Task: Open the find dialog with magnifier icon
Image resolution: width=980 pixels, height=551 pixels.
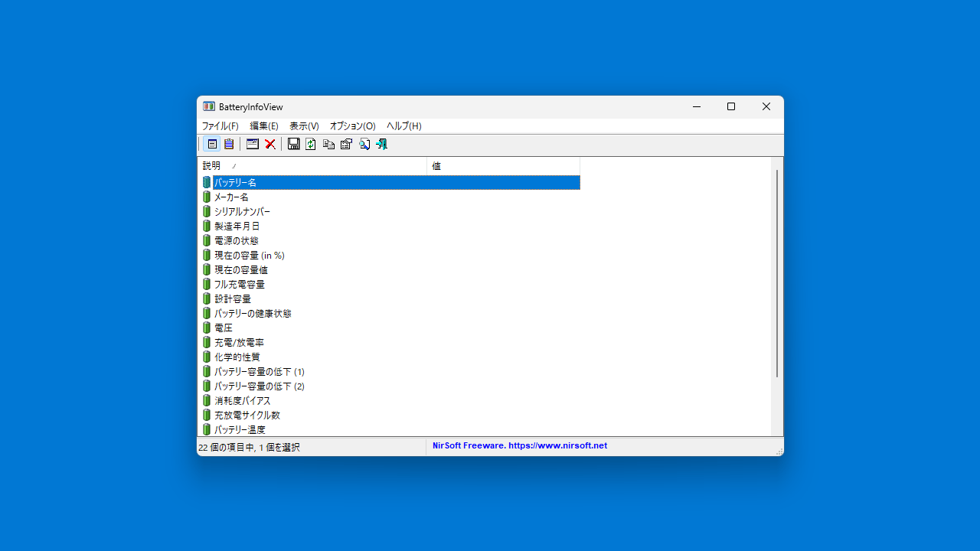Action: click(364, 144)
